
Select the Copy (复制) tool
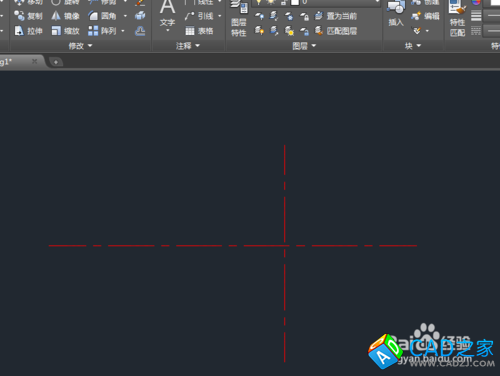(28, 16)
